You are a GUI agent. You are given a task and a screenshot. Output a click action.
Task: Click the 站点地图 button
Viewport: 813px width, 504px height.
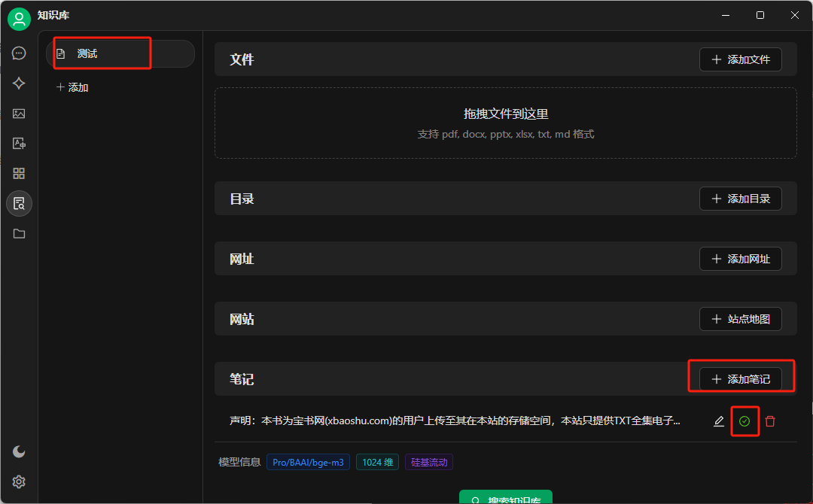(740, 320)
